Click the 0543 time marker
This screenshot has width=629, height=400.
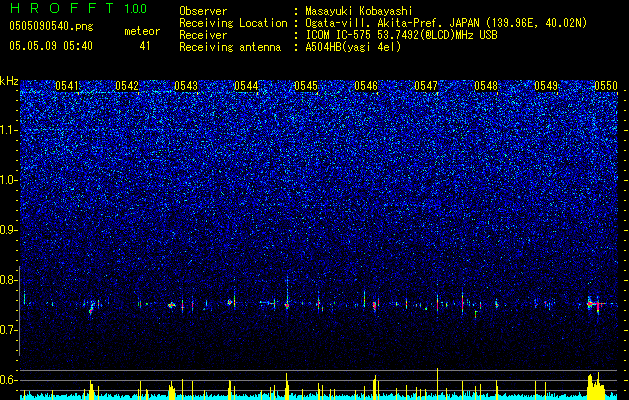186,86
